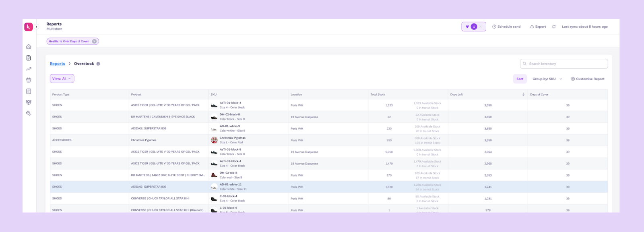
Task: Open the Home icon in the sidebar
Action: (x=29, y=47)
